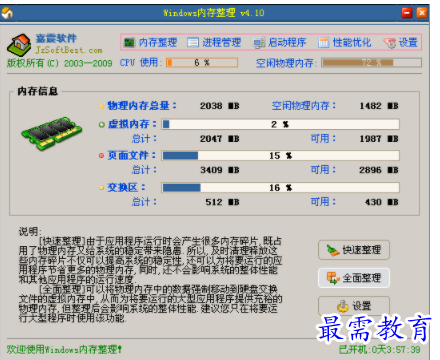440x360 pixels.
Task: Click the joystick icon on bottom 设置 button
Action: (343, 306)
